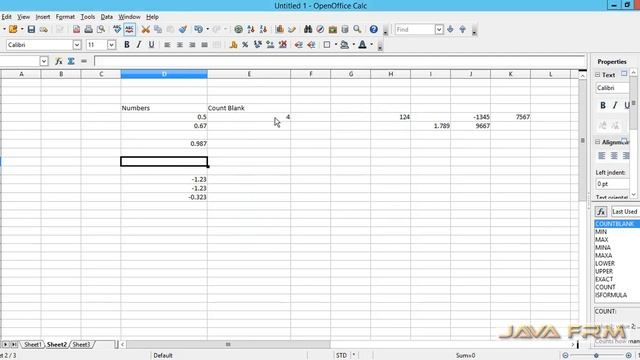The image size is (640, 360).
Task: Open the Calibri font name dropdown
Action: 77,45
